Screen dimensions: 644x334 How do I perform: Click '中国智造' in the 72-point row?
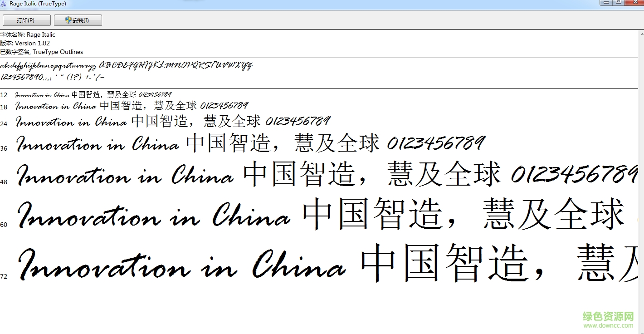pyautogui.click(x=445, y=263)
